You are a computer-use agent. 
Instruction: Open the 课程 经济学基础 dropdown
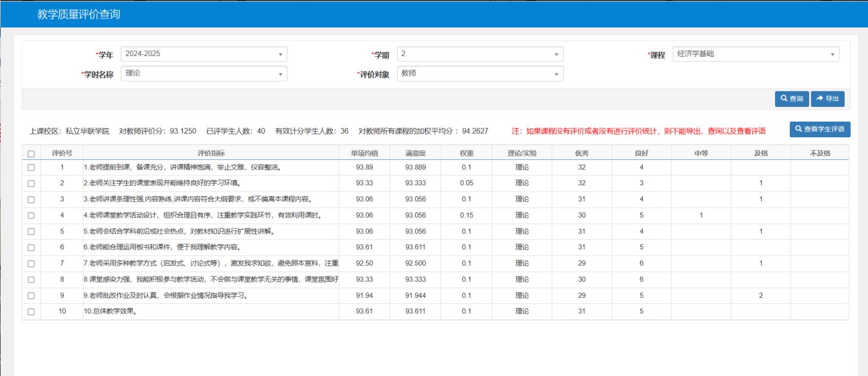755,54
